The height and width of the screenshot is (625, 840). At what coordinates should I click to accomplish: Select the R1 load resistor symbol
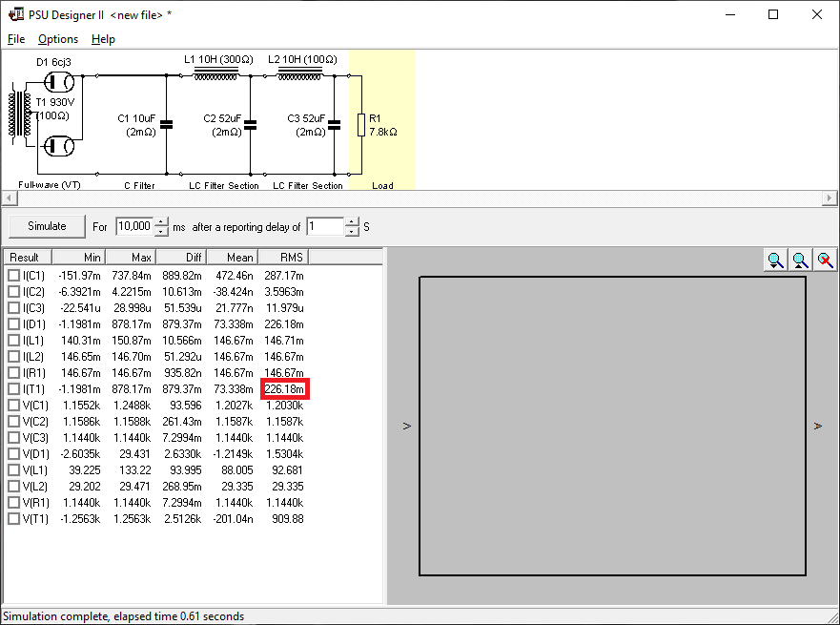pos(361,125)
